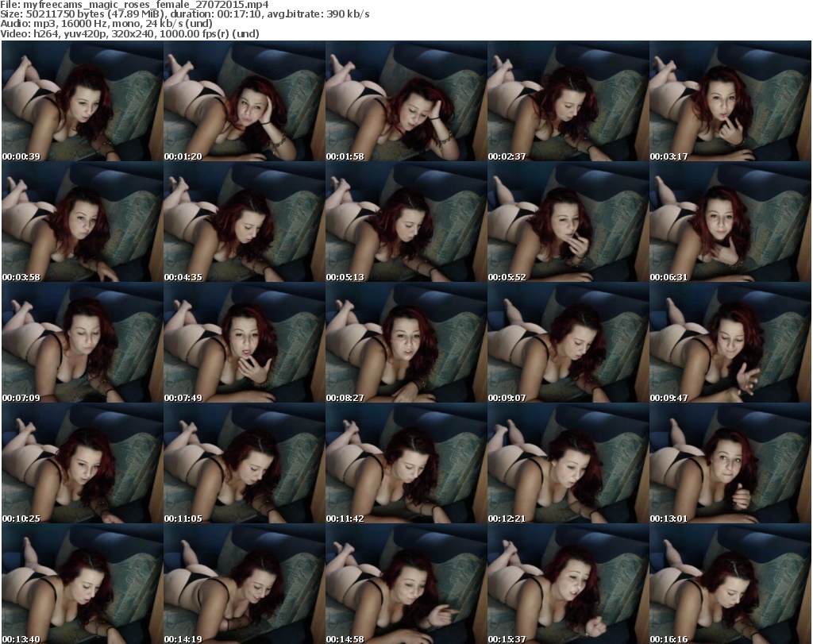
Task: Select the final frame at 00:16:16
Action: pyautogui.click(x=730, y=584)
